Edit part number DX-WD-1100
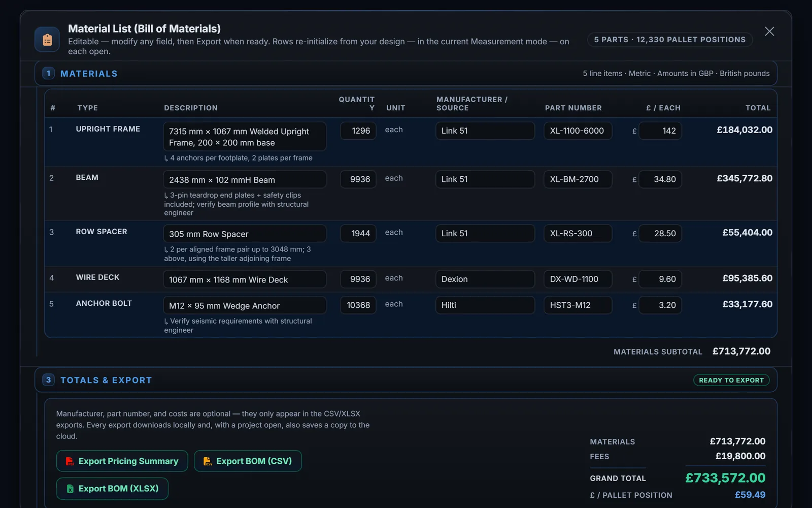Screen dimensions: 812x508 578,279
